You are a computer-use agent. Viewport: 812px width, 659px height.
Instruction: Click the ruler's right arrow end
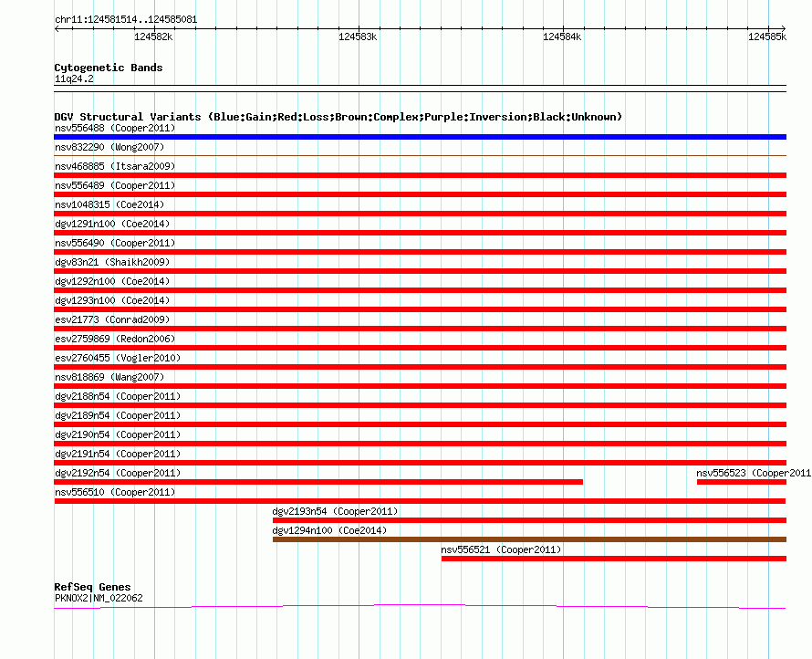pos(784,29)
